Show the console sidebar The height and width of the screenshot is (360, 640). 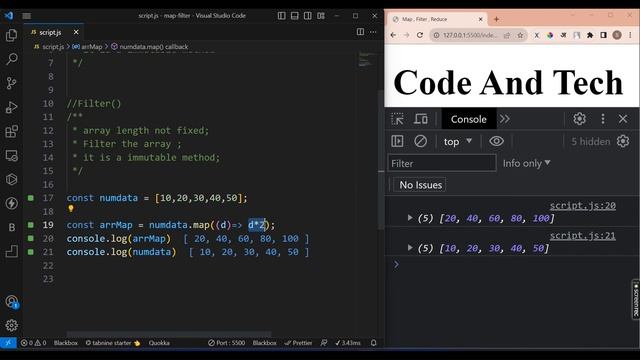tap(397, 141)
